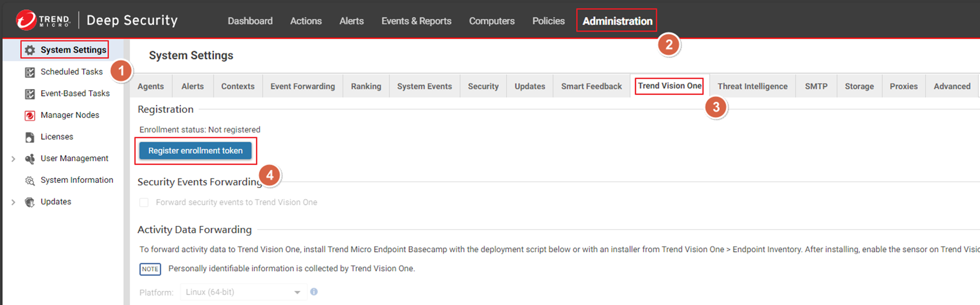Click the Platform info icon
Viewport: 980px width, 305px height.
[x=314, y=292]
